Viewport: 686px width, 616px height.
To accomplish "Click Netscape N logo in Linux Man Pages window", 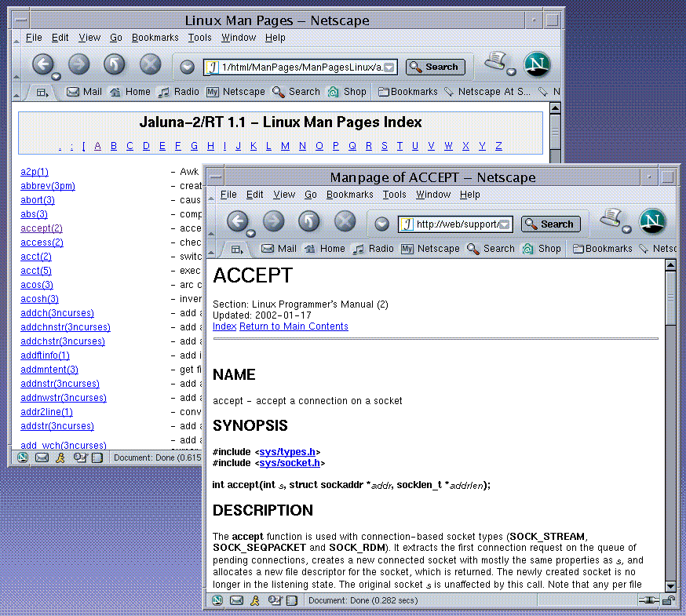I will tap(537, 64).
